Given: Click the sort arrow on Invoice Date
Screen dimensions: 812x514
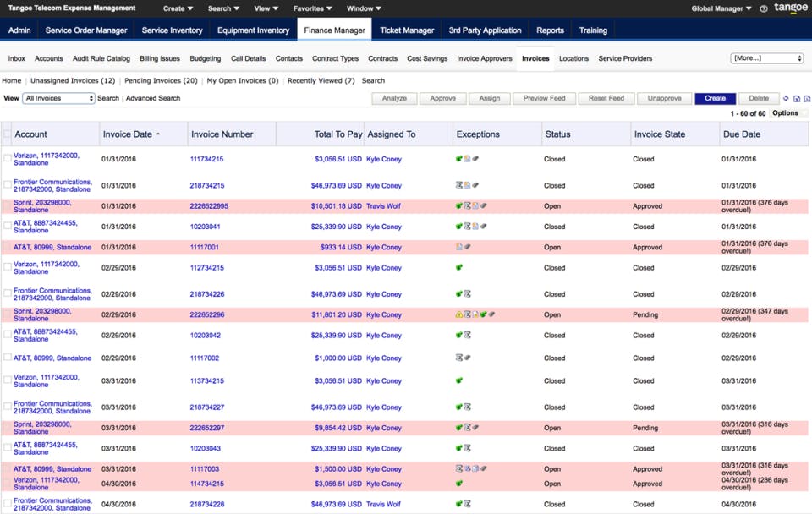Looking at the screenshot, I should [158, 134].
